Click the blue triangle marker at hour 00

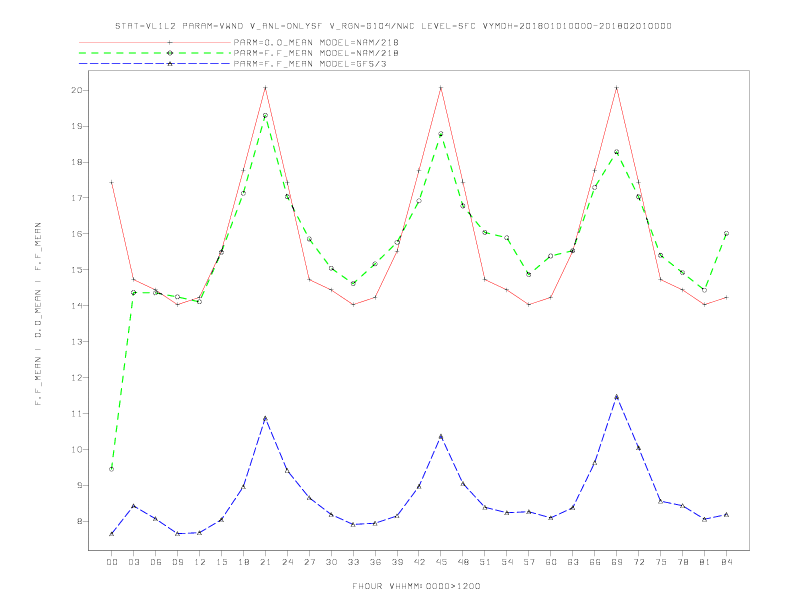[x=112, y=534]
